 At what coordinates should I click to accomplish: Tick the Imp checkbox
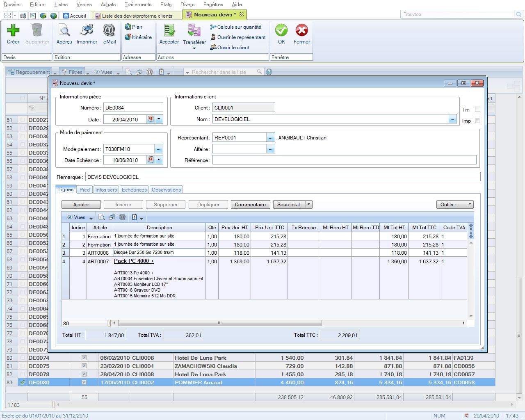coord(477,121)
